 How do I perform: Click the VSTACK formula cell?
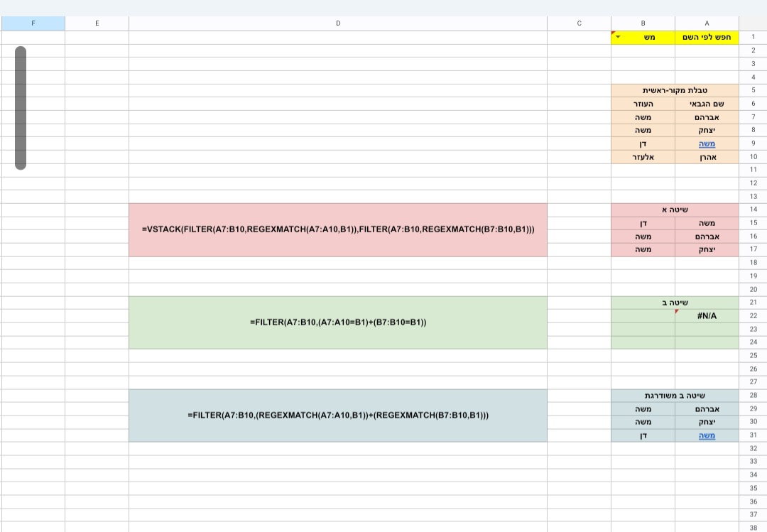coord(338,229)
